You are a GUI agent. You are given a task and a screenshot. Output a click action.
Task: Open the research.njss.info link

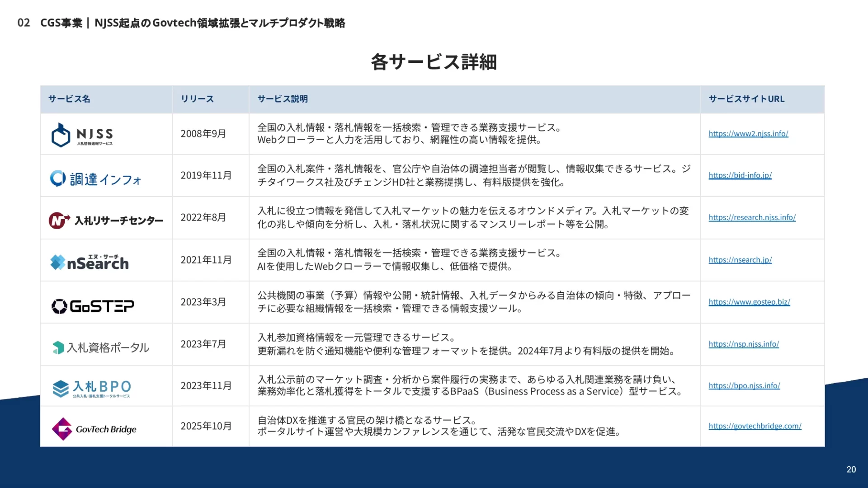(752, 217)
